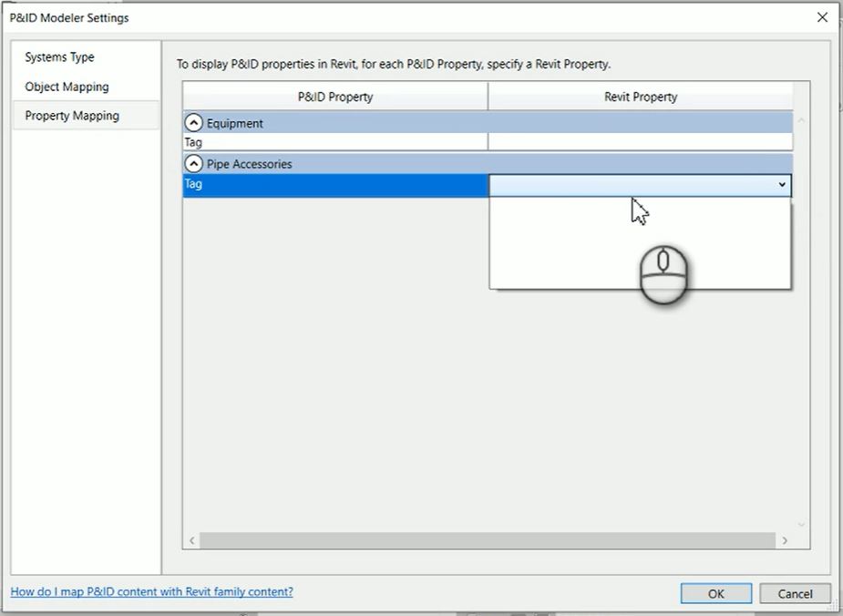Click the vertical scrollbar up arrow

point(800,118)
